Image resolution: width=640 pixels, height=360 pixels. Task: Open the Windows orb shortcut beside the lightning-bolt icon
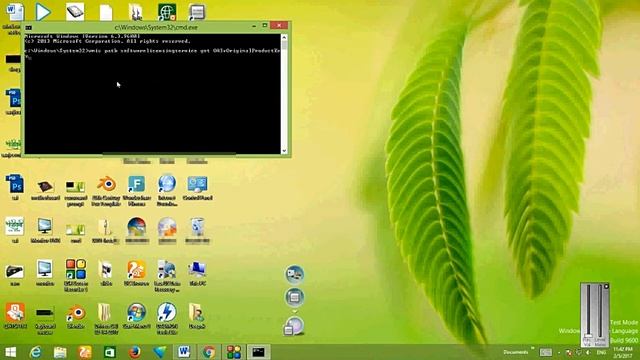coord(136,316)
